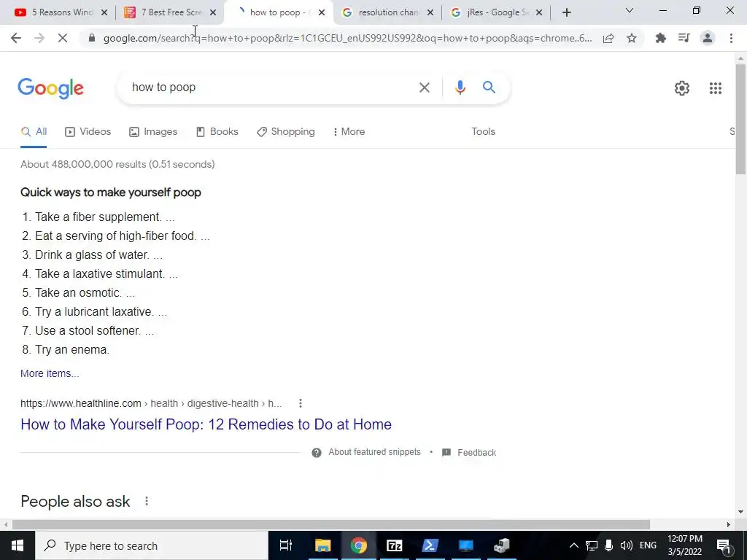This screenshot has height=560, width=747.
Task: Expand the More search filters menu
Action: [349, 131]
